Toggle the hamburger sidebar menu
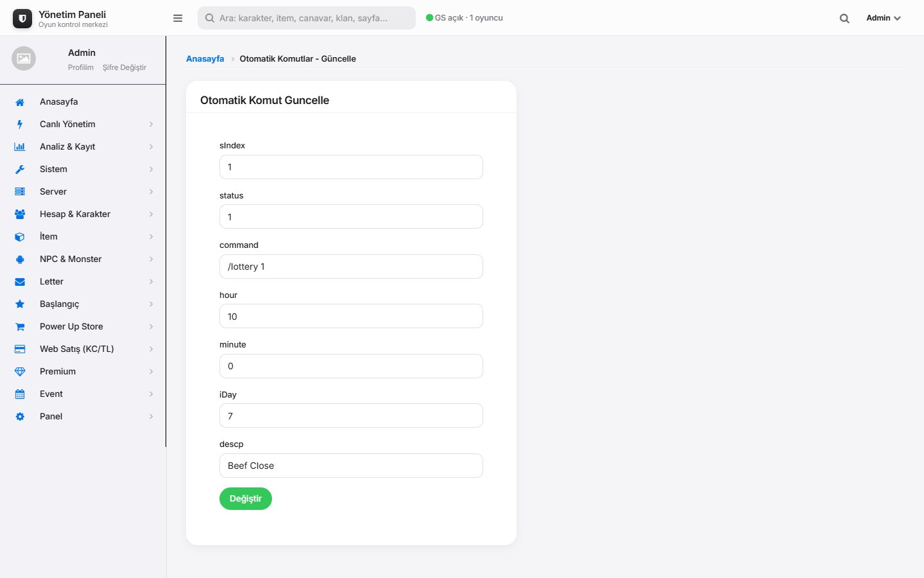This screenshot has height=578, width=924. [x=178, y=18]
